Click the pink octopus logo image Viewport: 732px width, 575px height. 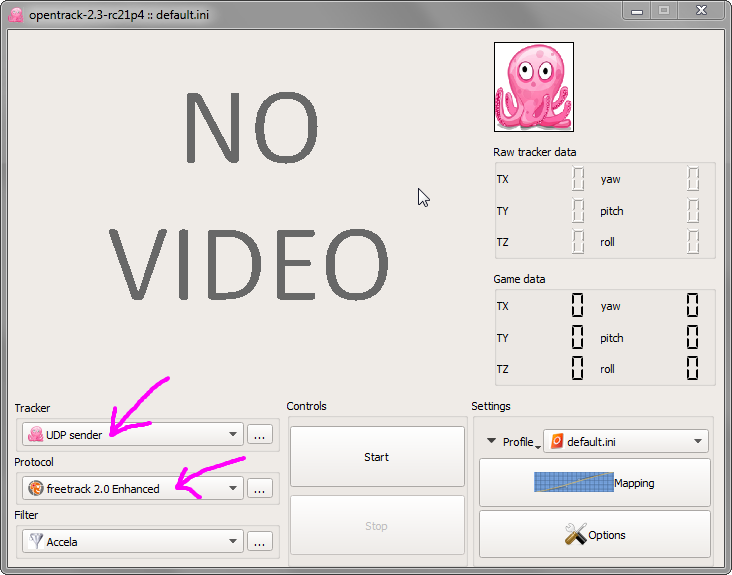(x=533, y=87)
